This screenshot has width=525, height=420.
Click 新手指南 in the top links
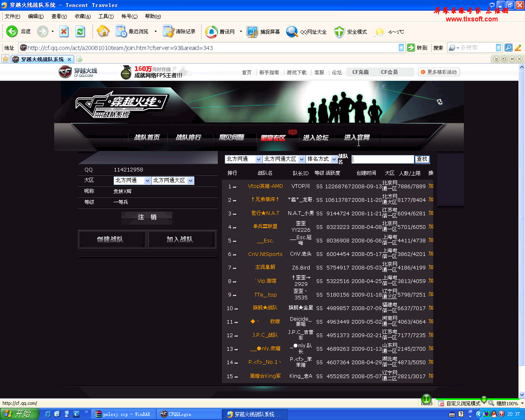coord(269,73)
